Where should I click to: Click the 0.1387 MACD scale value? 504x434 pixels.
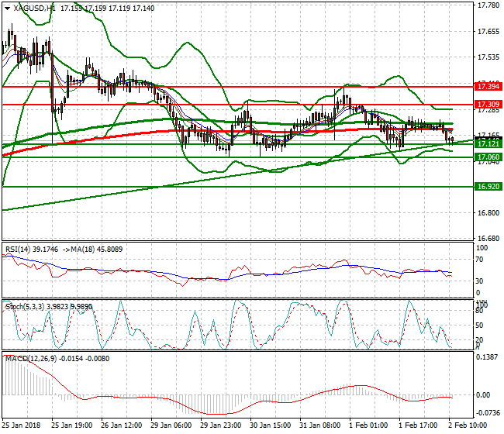click(487, 357)
